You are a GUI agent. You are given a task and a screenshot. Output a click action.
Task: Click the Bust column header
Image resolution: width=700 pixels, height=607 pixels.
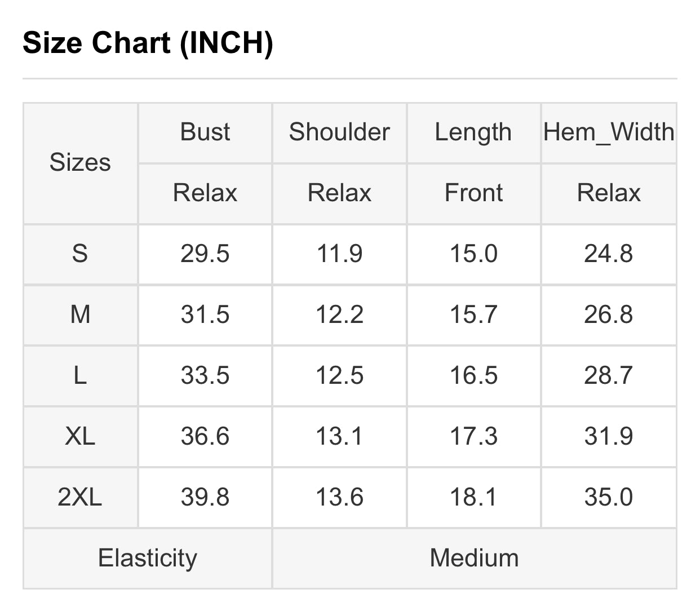205,132
